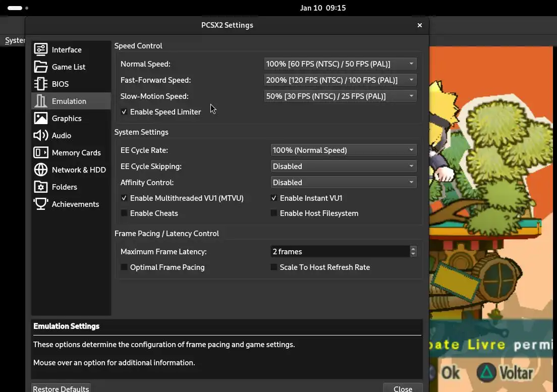Expand the Normal Speed dropdown
Image resolution: width=557 pixels, height=392 pixels.
(341, 64)
